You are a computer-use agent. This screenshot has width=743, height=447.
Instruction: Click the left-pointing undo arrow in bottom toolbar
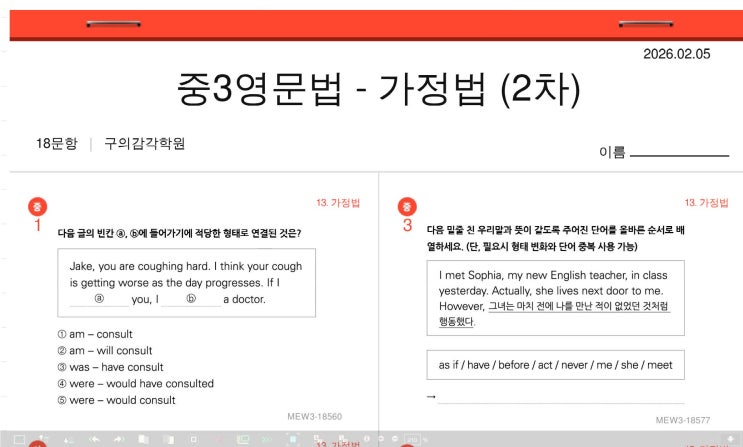[x=94, y=439]
